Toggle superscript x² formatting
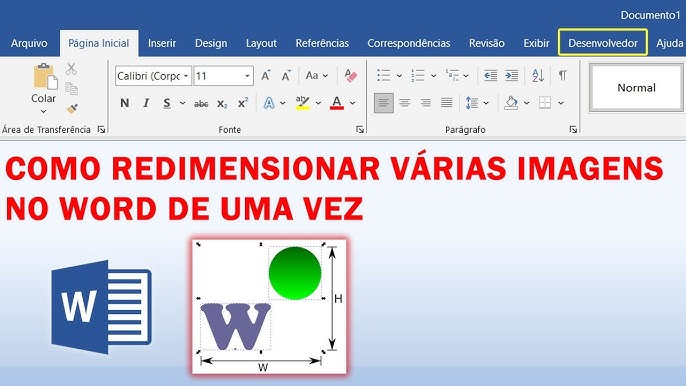The image size is (686, 386). tap(243, 103)
